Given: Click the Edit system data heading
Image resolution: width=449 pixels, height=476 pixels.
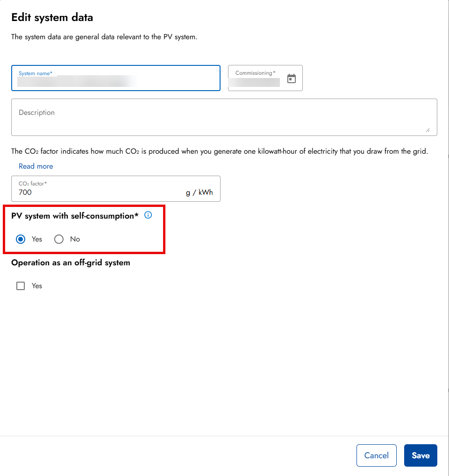Looking at the screenshot, I should (x=52, y=17).
